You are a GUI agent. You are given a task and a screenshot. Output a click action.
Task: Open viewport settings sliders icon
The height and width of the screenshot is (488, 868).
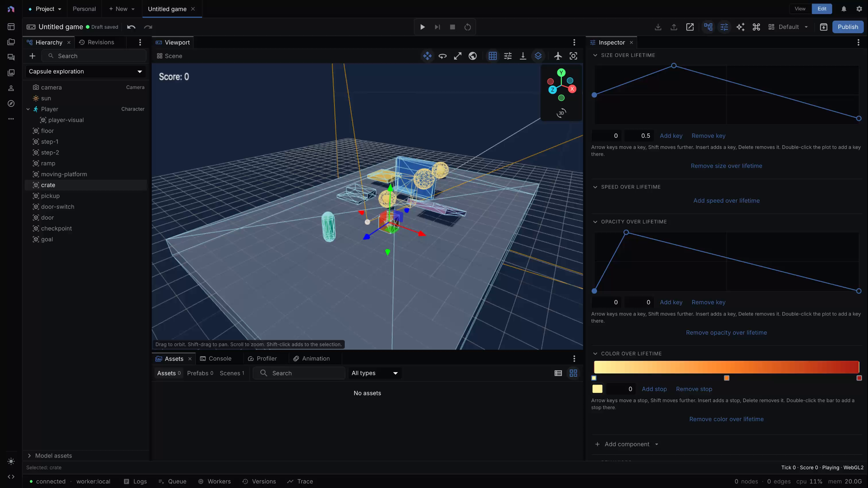pyautogui.click(x=508, y=56)
